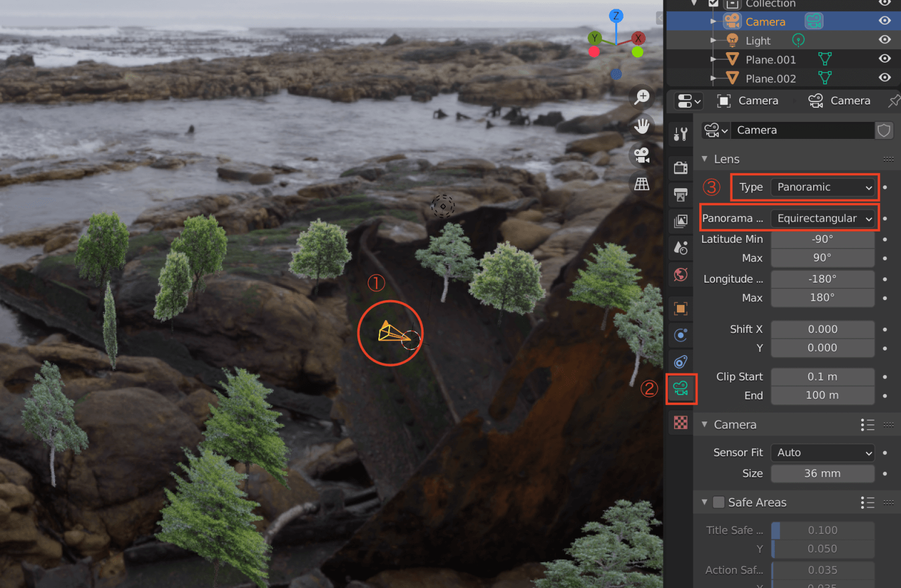Open the Equirectangular panorama dropdown
The image size is (901, 588).
824,218
